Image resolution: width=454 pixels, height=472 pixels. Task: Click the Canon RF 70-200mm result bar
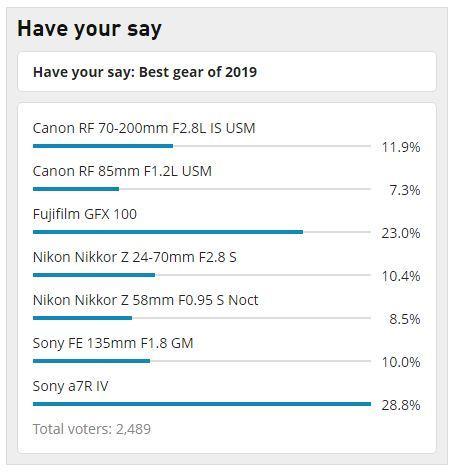pos(202,146)
